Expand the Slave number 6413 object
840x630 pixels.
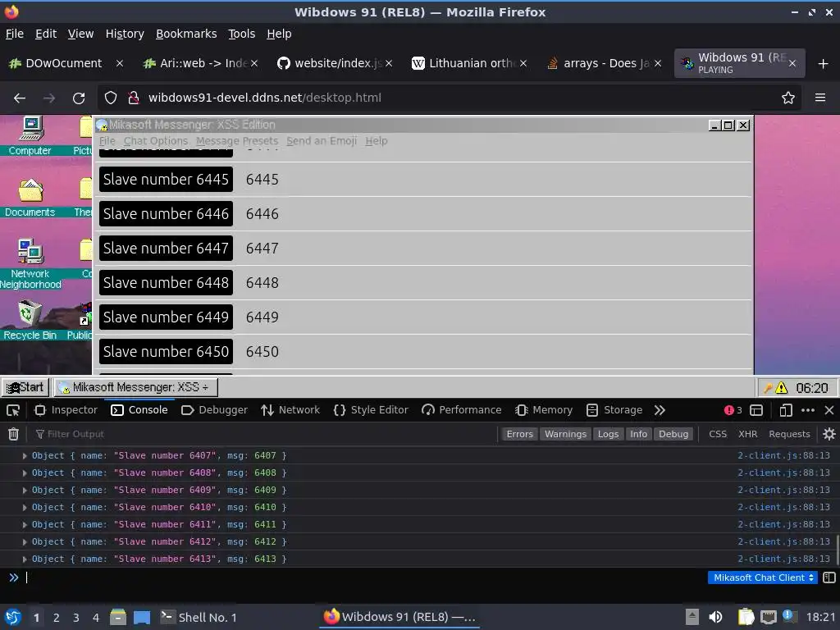pyautogui.click(x=24, y=559)
